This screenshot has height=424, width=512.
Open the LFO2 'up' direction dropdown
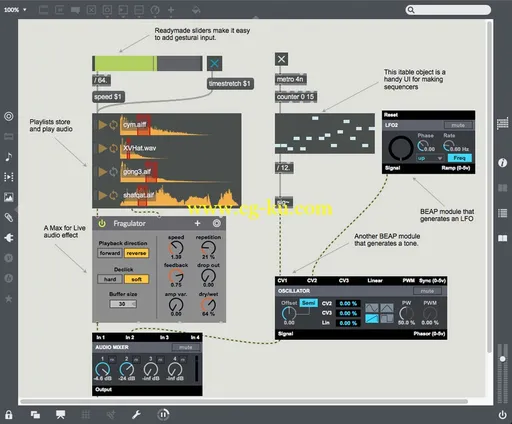click(430, 158)
